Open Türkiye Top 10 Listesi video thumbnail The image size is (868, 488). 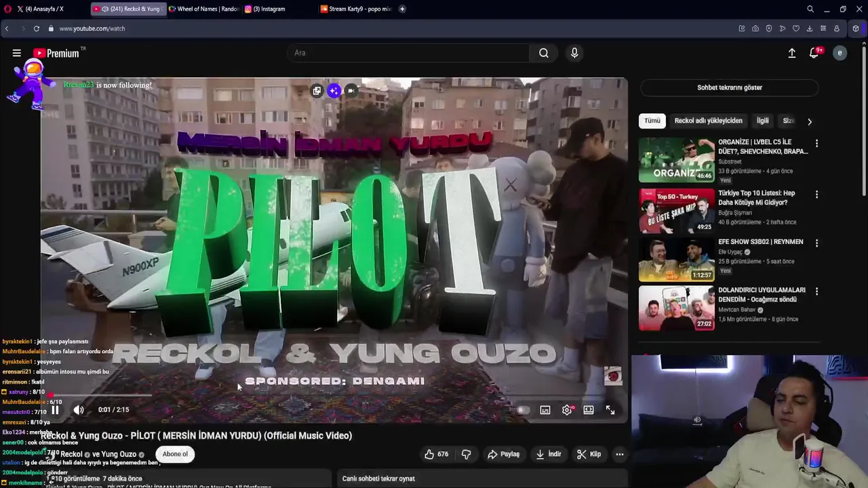click(x=676, y=210)
